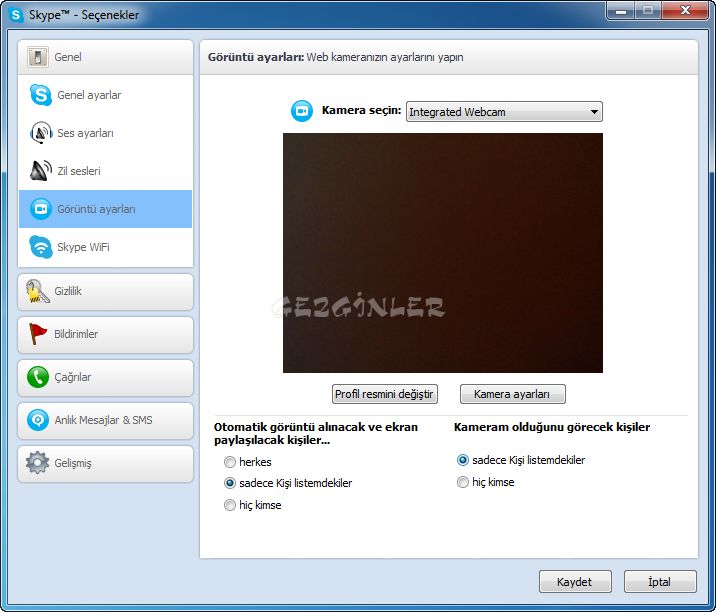
Task: Click the switch icon in the Genel header
Action: click(37, 57)
